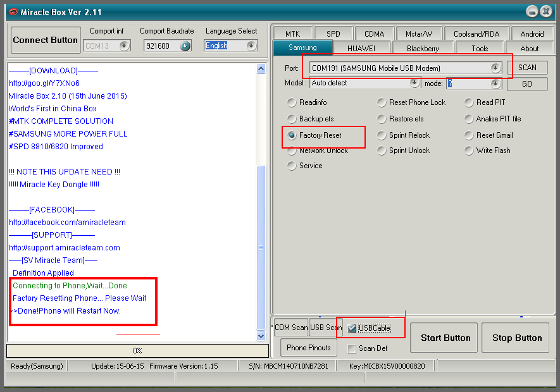Click the Key:MICBX15V00000820 status entry
This screenshot has height=392, width=560.
click(x=387, y=366)
